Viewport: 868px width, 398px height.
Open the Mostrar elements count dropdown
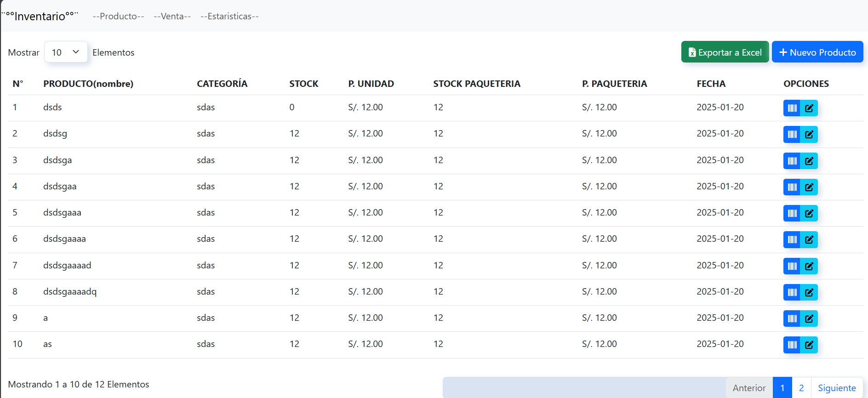(66, 52)
